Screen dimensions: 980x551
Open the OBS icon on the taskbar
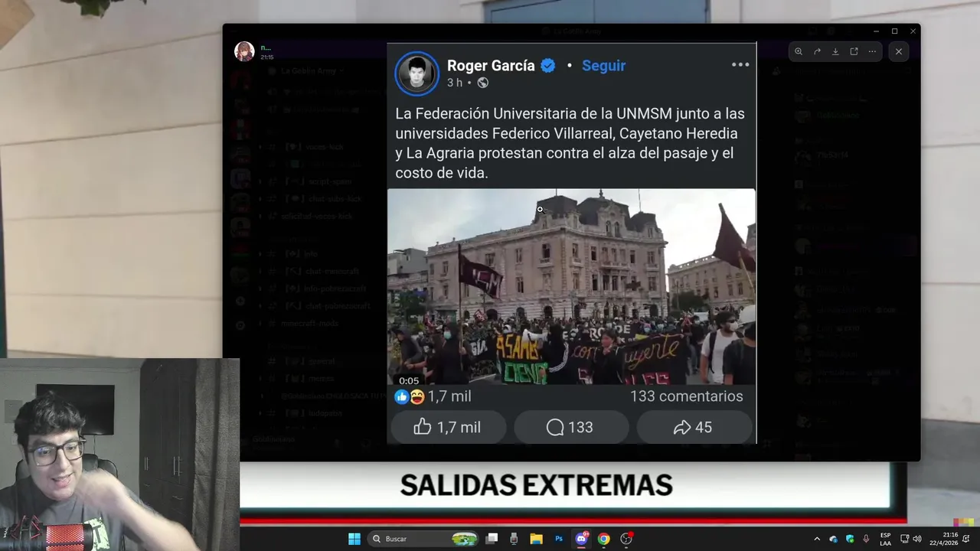(626, 539)
